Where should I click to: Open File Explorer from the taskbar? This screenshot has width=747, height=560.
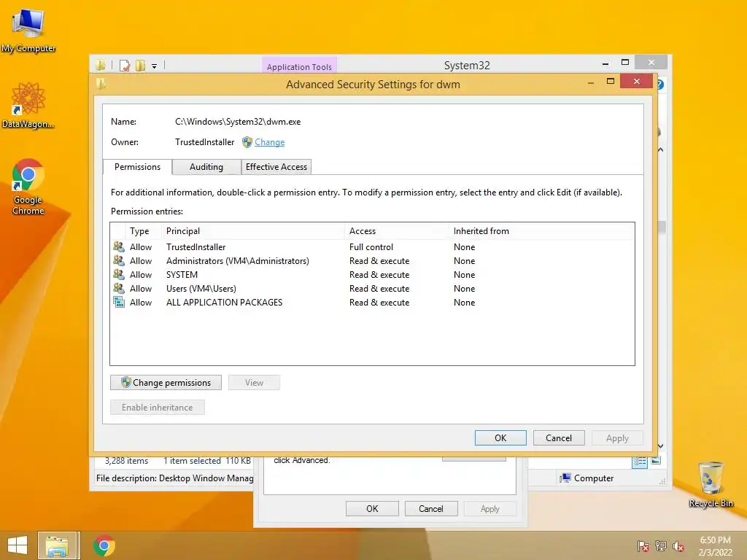pyautogui.click(x=57, y=545)
